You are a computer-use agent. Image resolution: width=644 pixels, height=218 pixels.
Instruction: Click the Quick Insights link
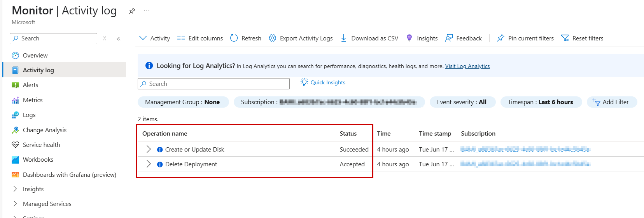328,82
